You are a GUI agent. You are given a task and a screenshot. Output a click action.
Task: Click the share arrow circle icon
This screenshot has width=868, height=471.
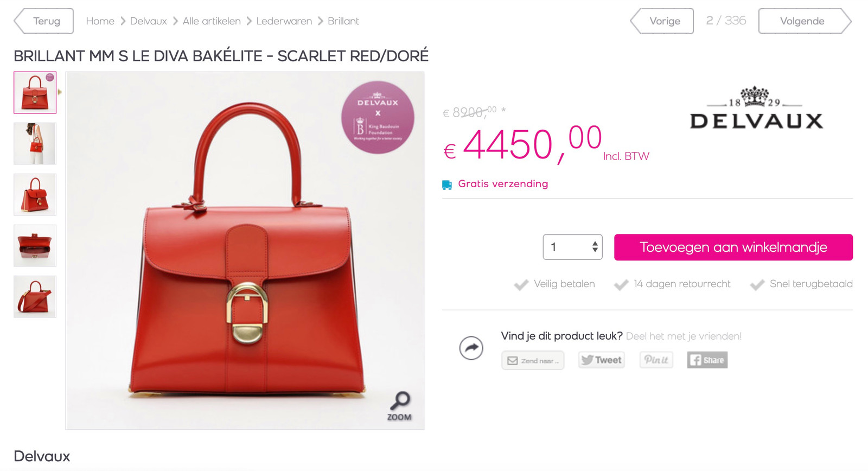tap(471, 348)
